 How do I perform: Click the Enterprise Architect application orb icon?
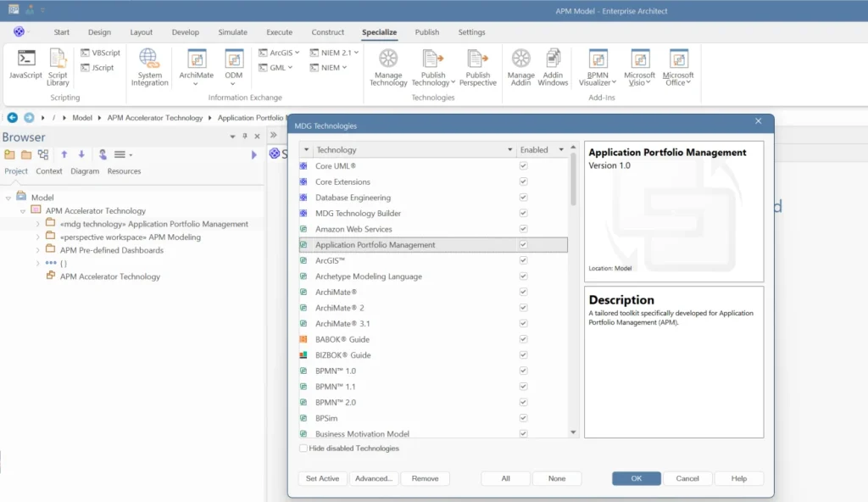[19, 31]
